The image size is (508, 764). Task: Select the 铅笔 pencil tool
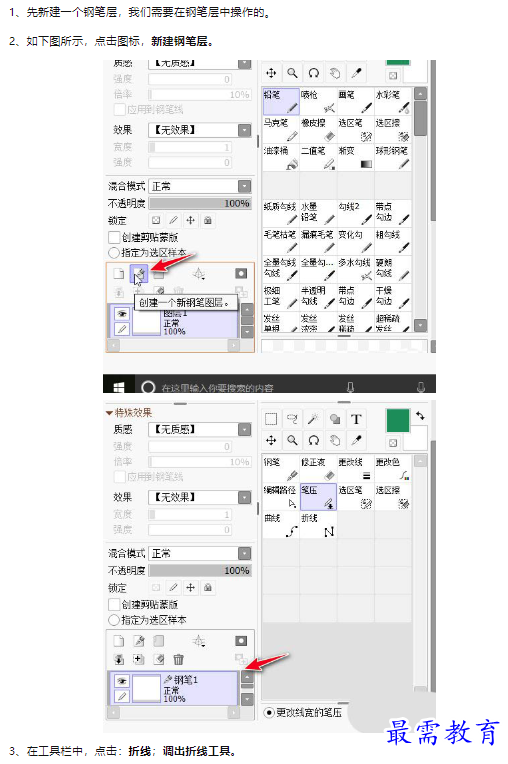281,101
